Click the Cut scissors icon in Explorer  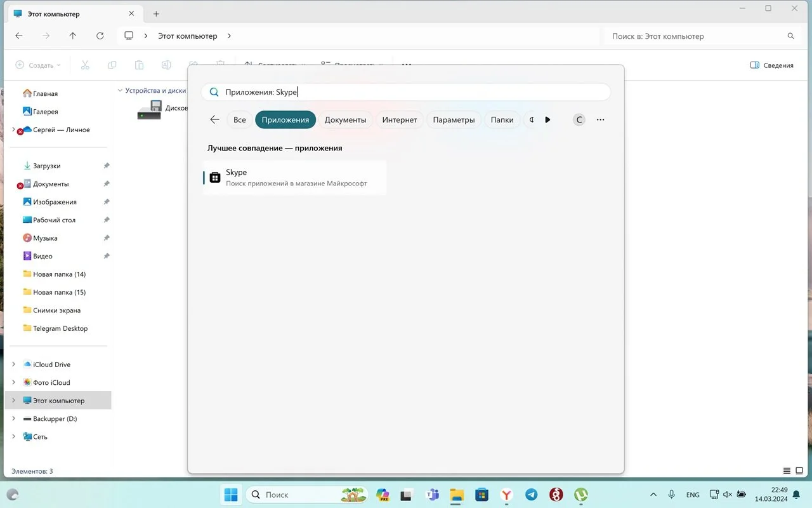[x=85, y=65]
